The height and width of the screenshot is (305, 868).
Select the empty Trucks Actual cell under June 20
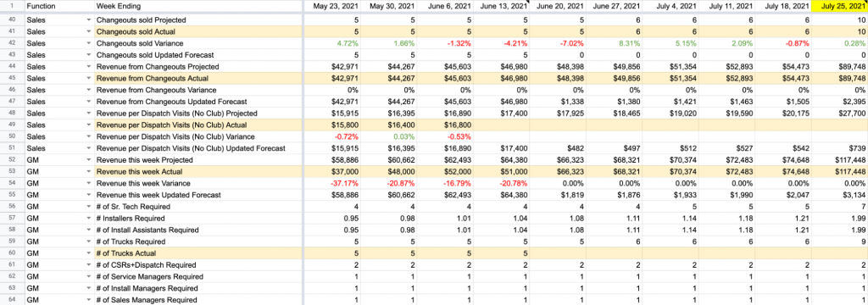tap(558, 253)
